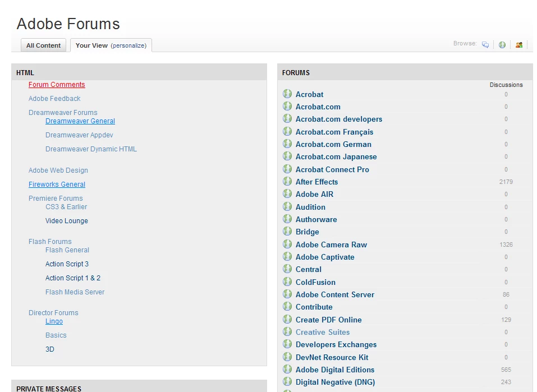Image resolution: width=537 pixels, height=392 pixels.
Task: Switch to the All Content tab
Action: [44, 45]
